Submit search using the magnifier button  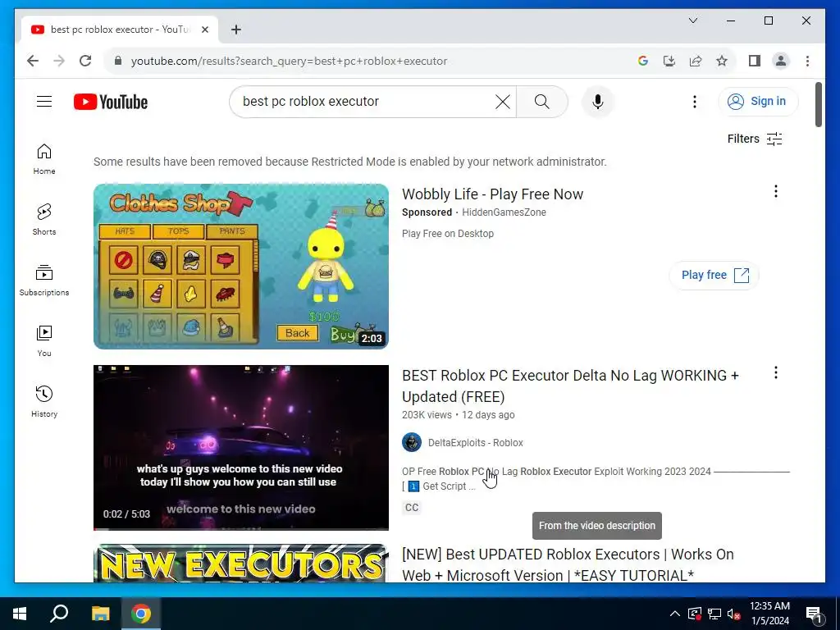[541, 102]
